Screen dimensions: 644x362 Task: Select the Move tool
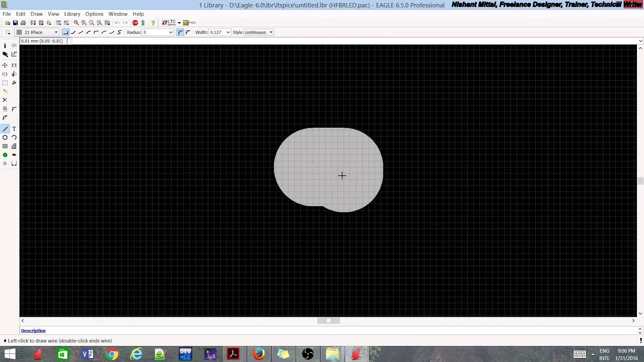pyautogui.click(x=5, y=65)
